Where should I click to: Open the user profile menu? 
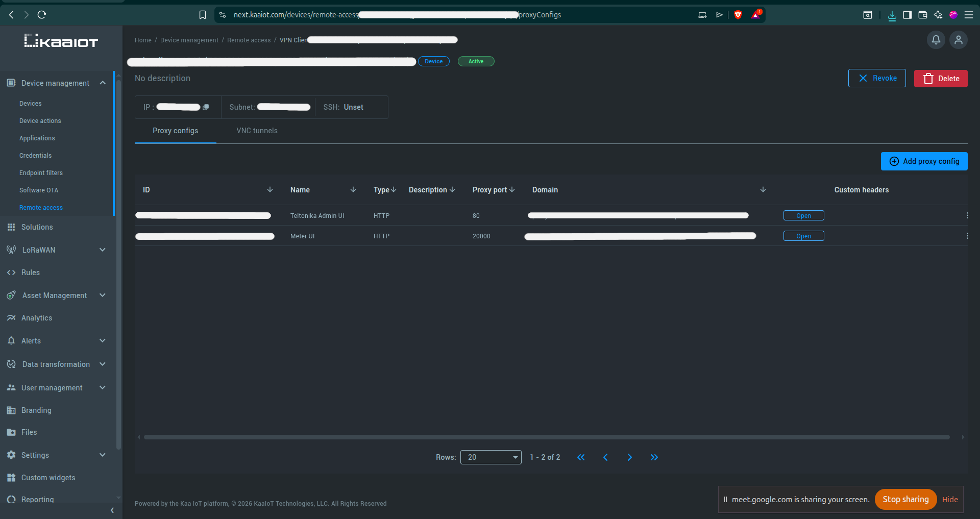click(x=959, y=40)
